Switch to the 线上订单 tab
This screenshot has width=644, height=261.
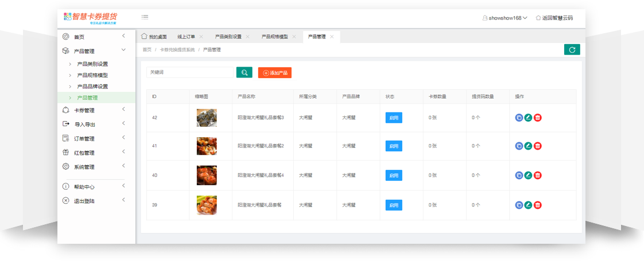pos(187,37)
